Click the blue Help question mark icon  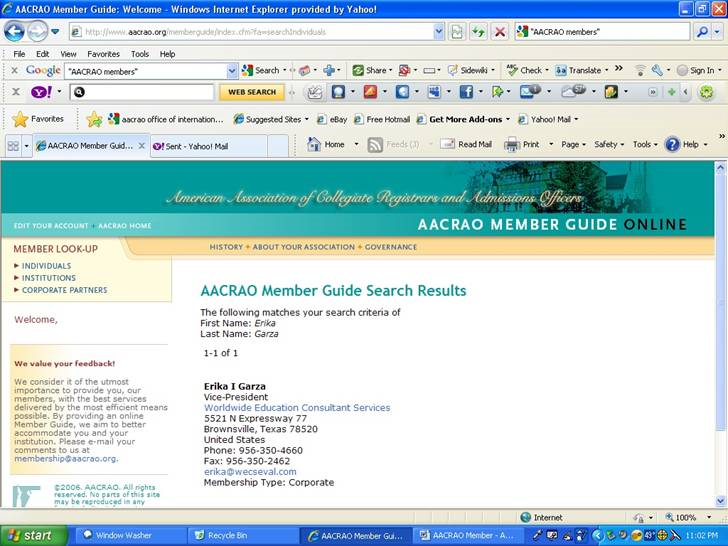pyautogui.click(x=672, y=144)
